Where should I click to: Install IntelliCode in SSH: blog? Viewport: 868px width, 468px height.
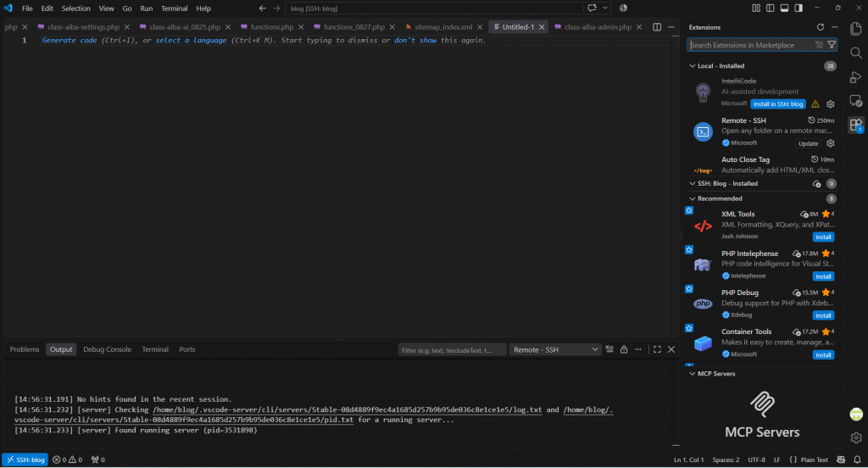click(778, 104)
